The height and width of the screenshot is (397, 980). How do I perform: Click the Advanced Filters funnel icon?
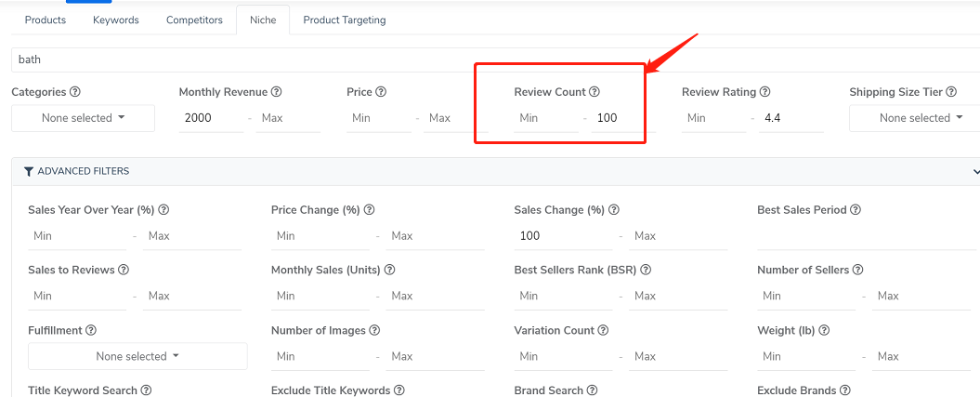[29, 171]
